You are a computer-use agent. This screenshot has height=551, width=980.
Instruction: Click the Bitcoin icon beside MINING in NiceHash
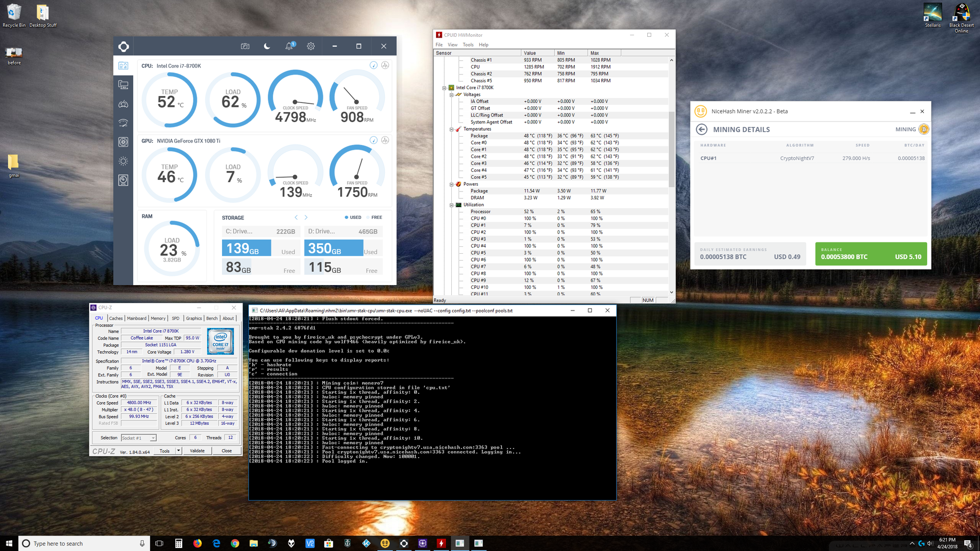pyautogui.click(x=924, y=129)
